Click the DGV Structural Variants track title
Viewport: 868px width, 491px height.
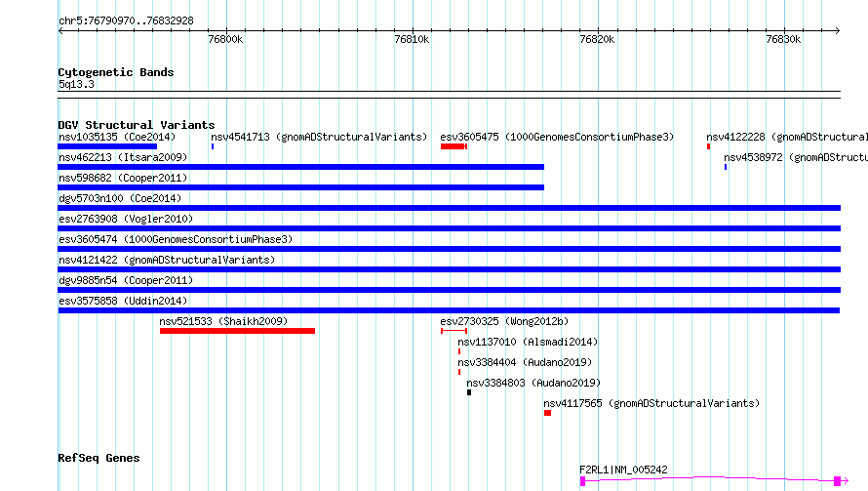pos(137,125)
